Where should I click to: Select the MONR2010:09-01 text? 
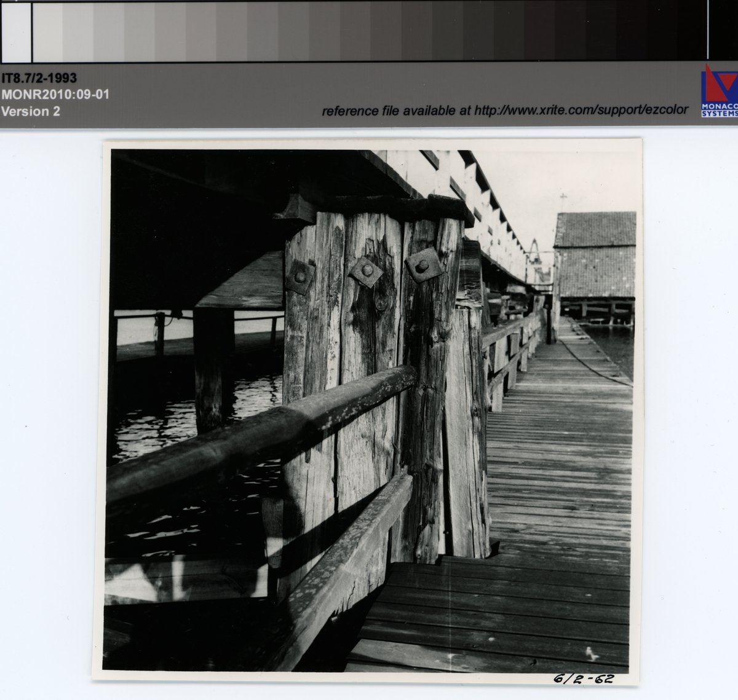click(x=55, y=95)
